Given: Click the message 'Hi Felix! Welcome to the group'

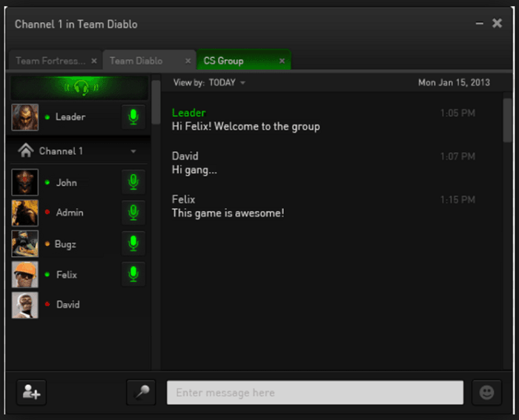Looking at the screenshot, I should (x=246, y=127).
